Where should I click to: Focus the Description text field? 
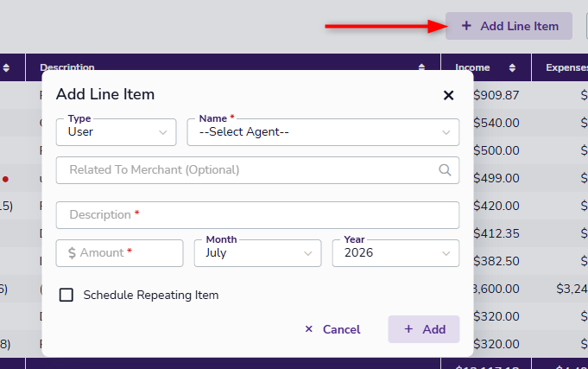257,215
